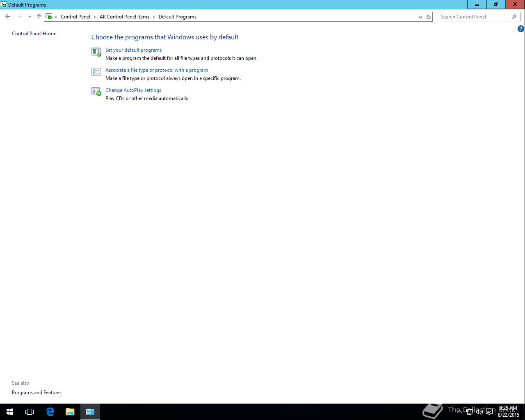Screen dimensions: 525x420
Task: Expand the chevron before Control Panel breadcrumb
Action: [56, 17]
